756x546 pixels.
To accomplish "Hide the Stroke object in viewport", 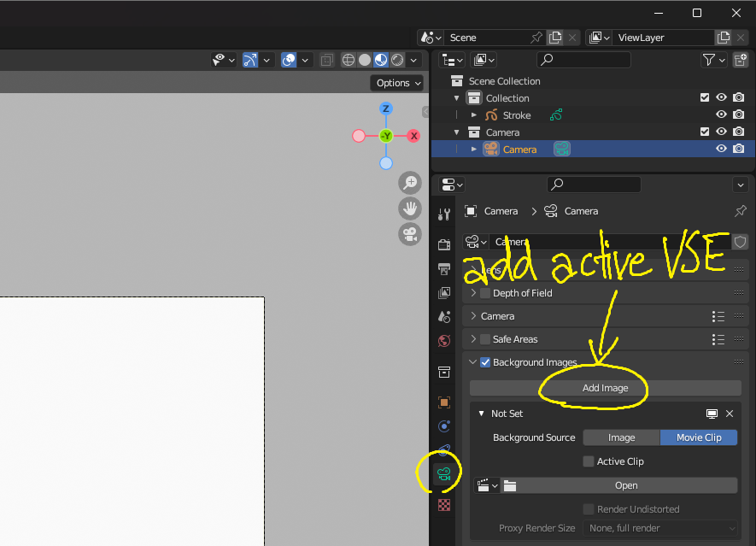I will click(721, 114).
